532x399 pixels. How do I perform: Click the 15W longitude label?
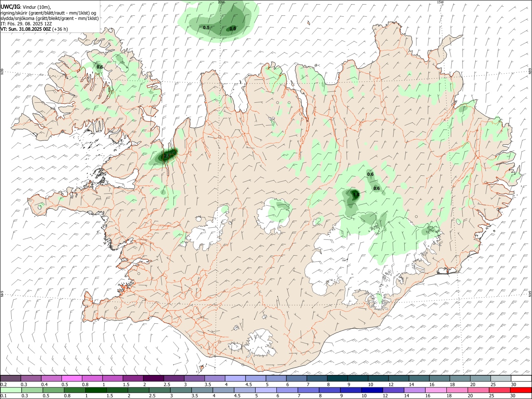[x=440, y=2]
